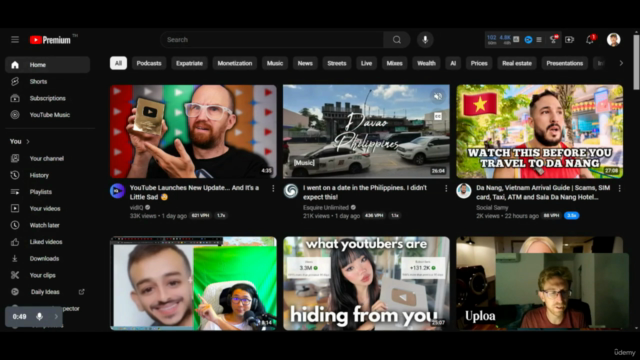This screenshot has height=360, width=640.
Task: Expand recorder overlay arrow
Action: point(56,317)
